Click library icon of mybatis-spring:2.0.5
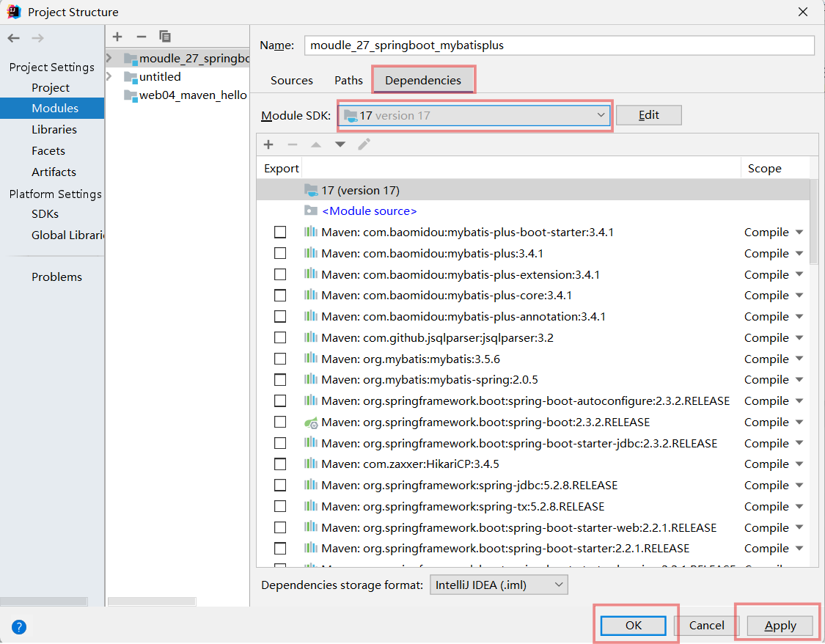825x644 pixels. 311,379
